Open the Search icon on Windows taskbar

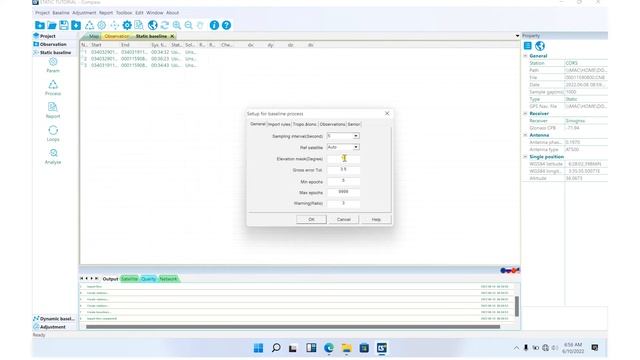click(276, 348)
